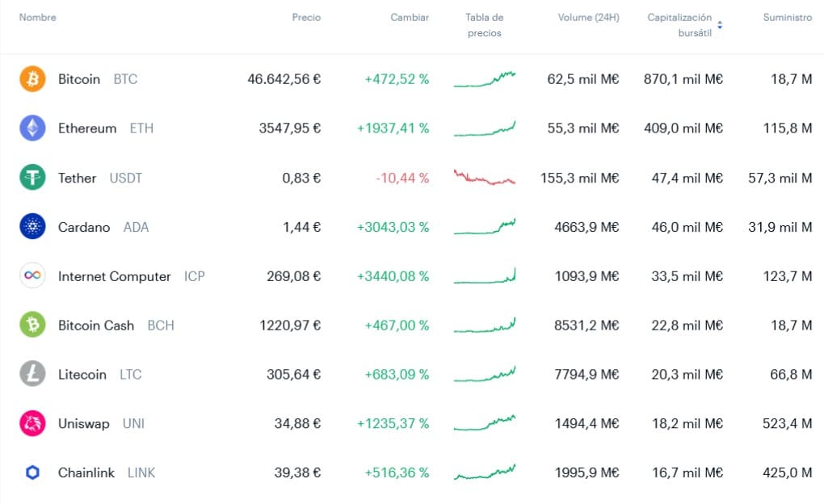Click Tether's red price chart
The image size is (824, 504).
click(x=484, y=176)
